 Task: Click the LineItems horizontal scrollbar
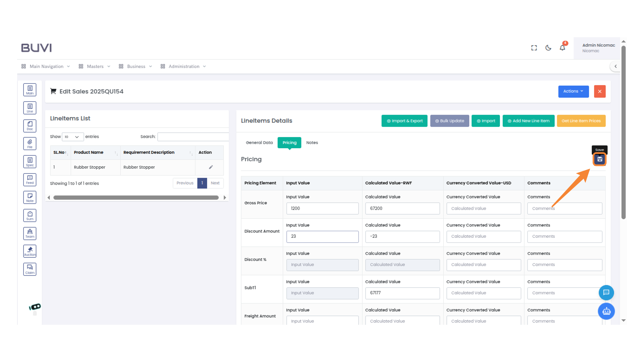point(136,197)
